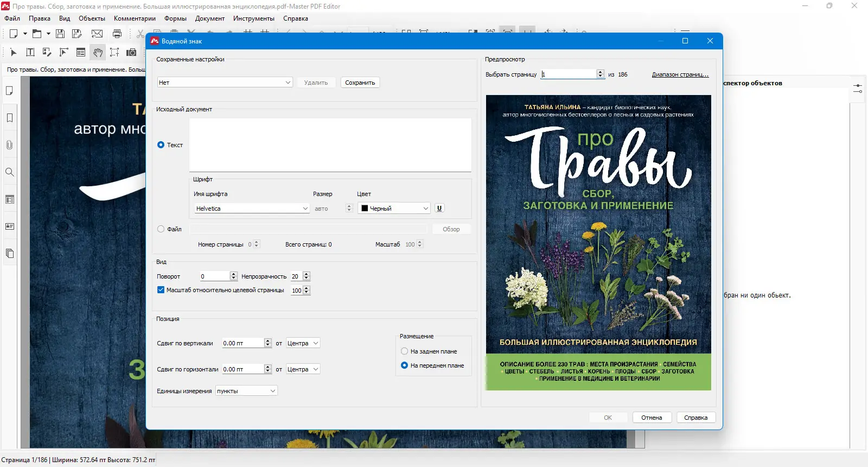Click the Справка button in dialog
The width and height of the screenshot is (868, 467).
(696, 418)
